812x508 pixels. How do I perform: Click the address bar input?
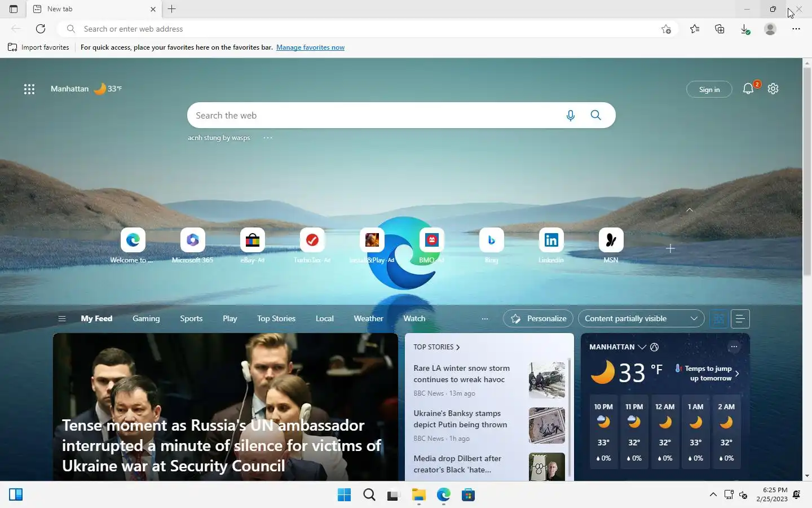[367, 29]
